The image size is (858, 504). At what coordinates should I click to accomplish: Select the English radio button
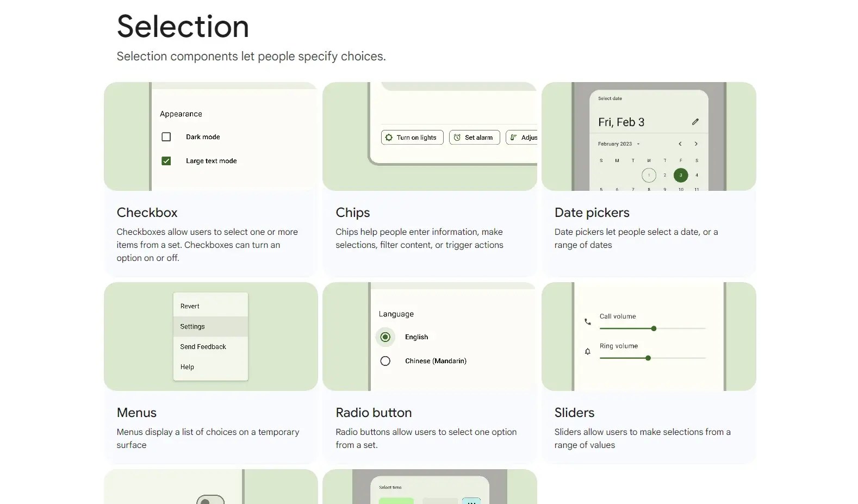tap(385, 337)
